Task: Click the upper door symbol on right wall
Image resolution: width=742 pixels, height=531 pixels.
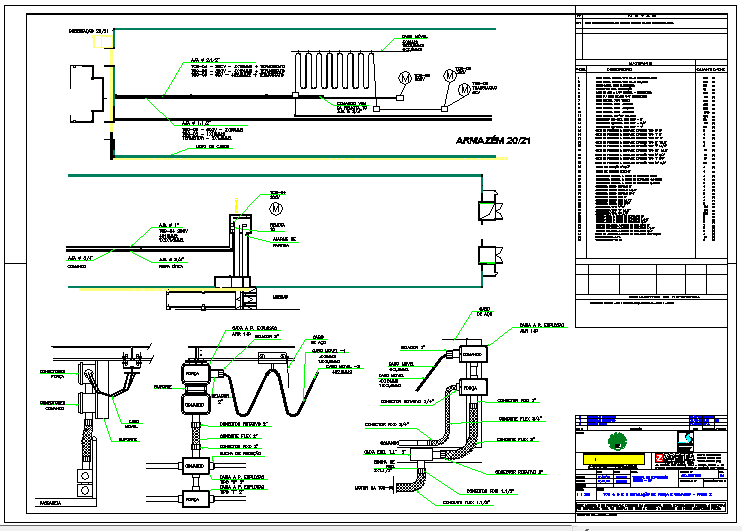Action: click(489, 208)
